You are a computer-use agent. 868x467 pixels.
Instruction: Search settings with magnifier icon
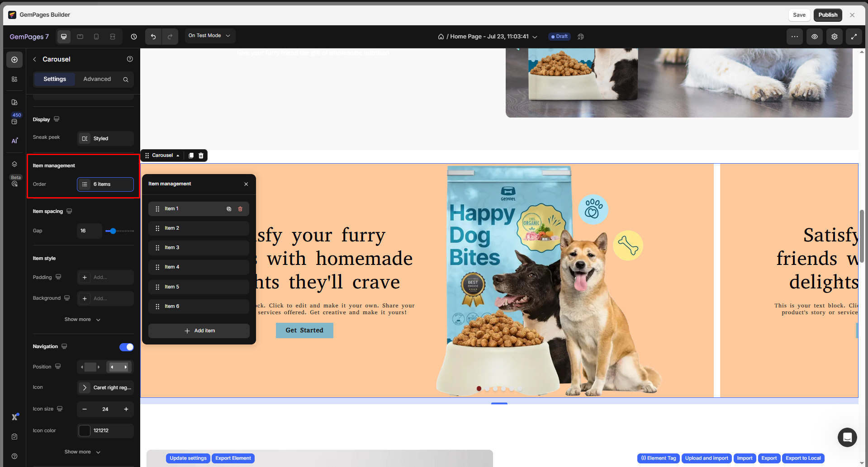tap(126, 80)
